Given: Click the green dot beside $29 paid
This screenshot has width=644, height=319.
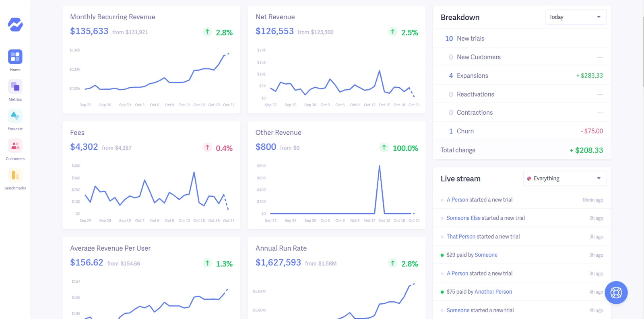Looking at the screenshot, I should click(x=442, y=255).
